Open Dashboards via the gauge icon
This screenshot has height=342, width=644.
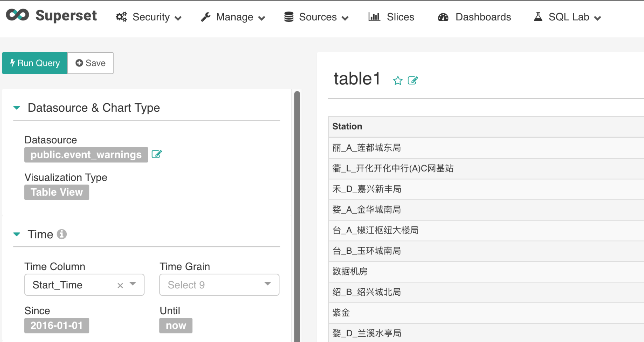(x=443, y=17)
